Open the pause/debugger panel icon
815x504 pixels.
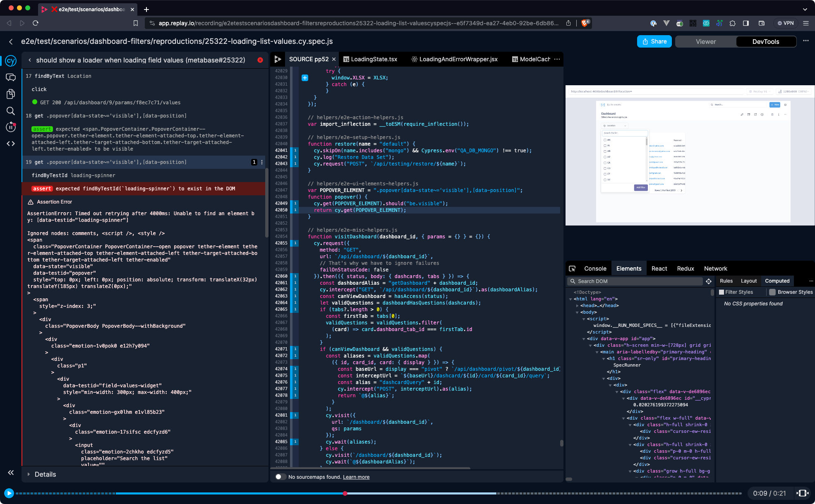11,127
